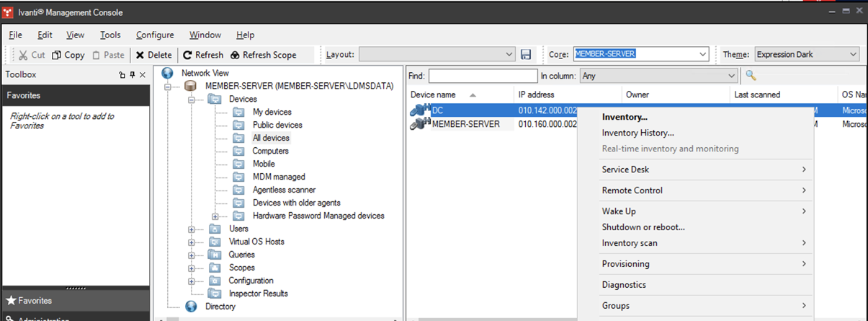The image size is (868, 321).
Task: Click the Public devices folder icon
Action: [239, 125]
